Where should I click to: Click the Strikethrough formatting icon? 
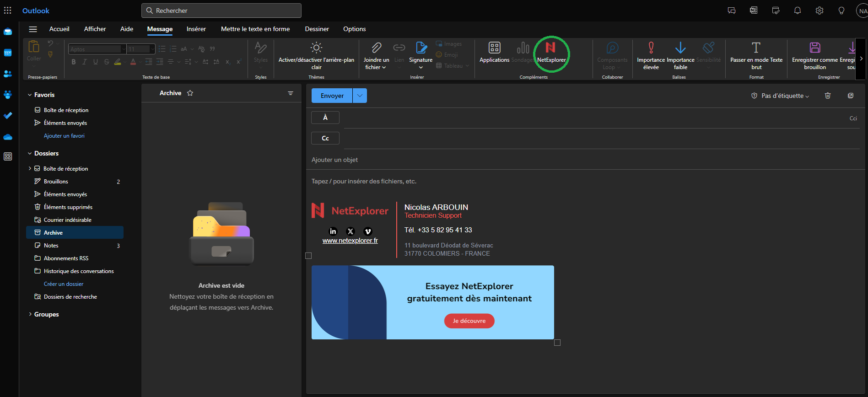click(106, 62)
